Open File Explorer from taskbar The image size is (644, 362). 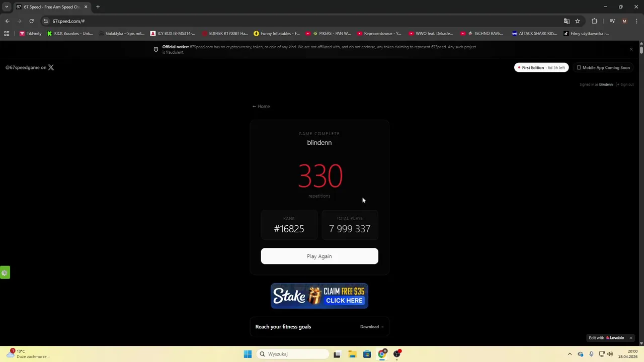352,354
